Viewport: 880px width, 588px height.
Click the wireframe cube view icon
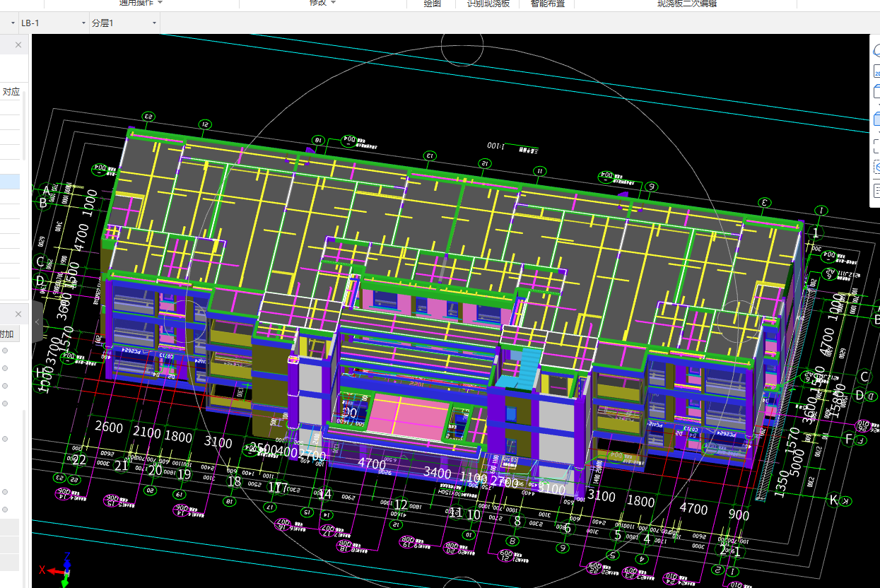[x=876, y=92]
